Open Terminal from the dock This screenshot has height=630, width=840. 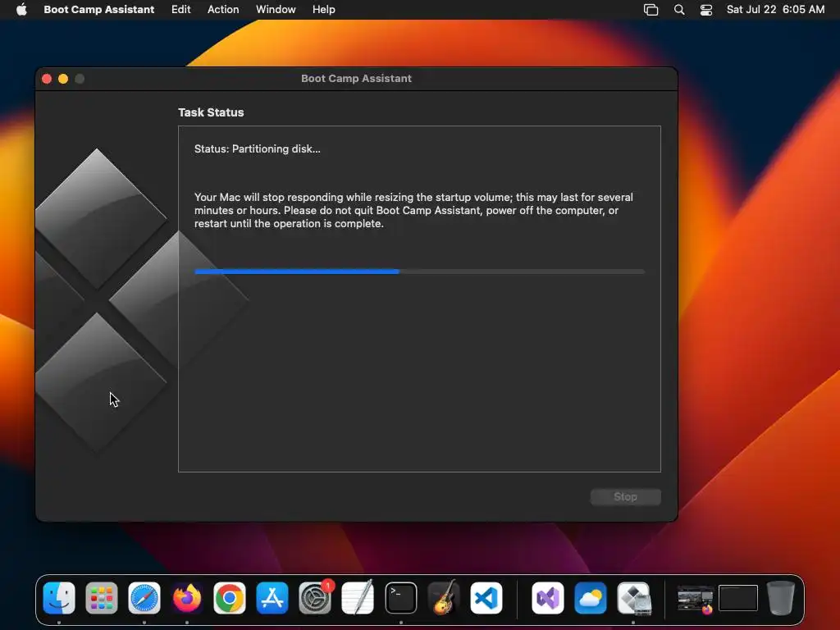400,598
